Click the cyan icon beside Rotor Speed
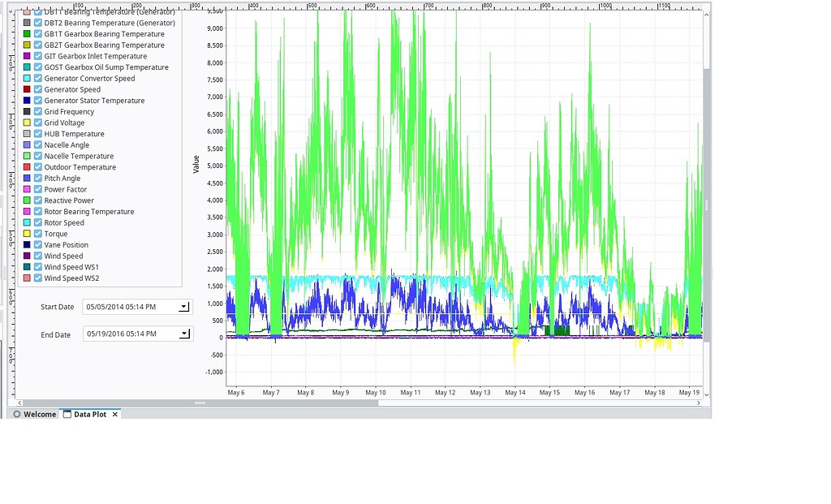This screenshot has height=504, width=831. tap(27, 222)
